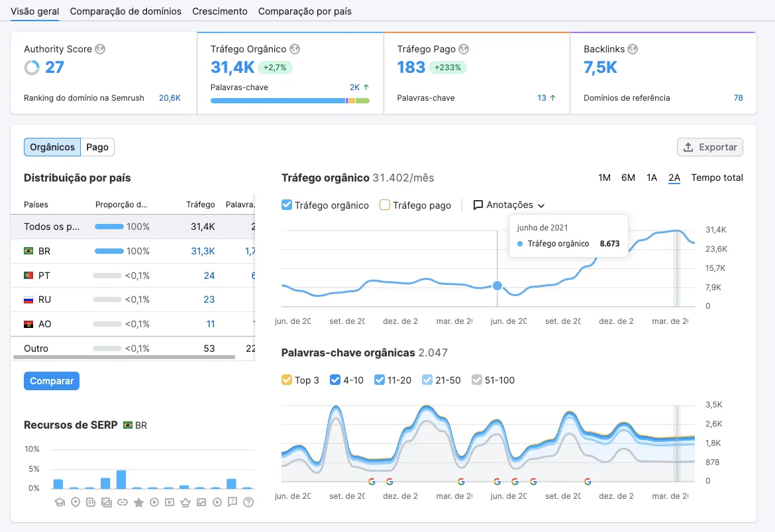This screenshot has height=532, width=775.
Task: Select the 1M time range
Action: point(605,178)
